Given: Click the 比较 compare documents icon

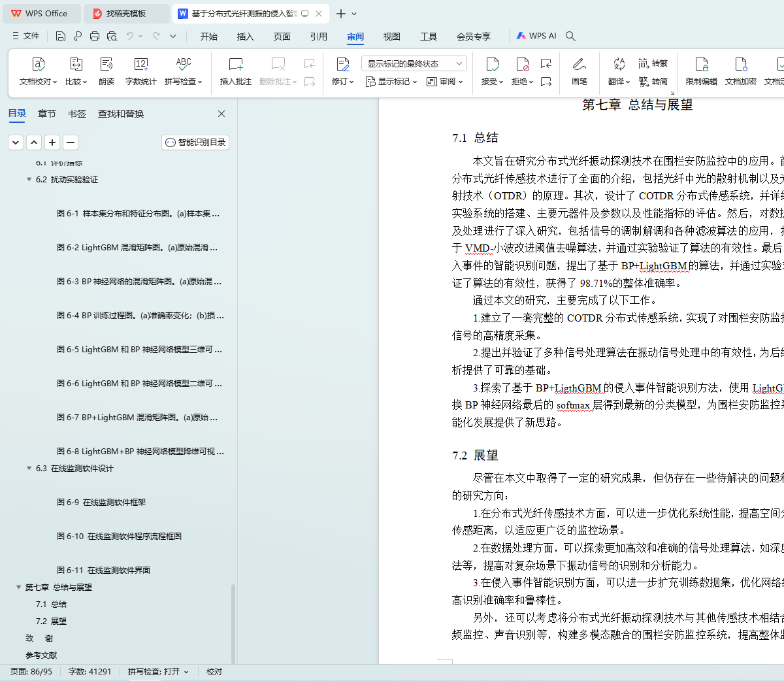Looking at the screenshot, I should [x=76, y=72].
